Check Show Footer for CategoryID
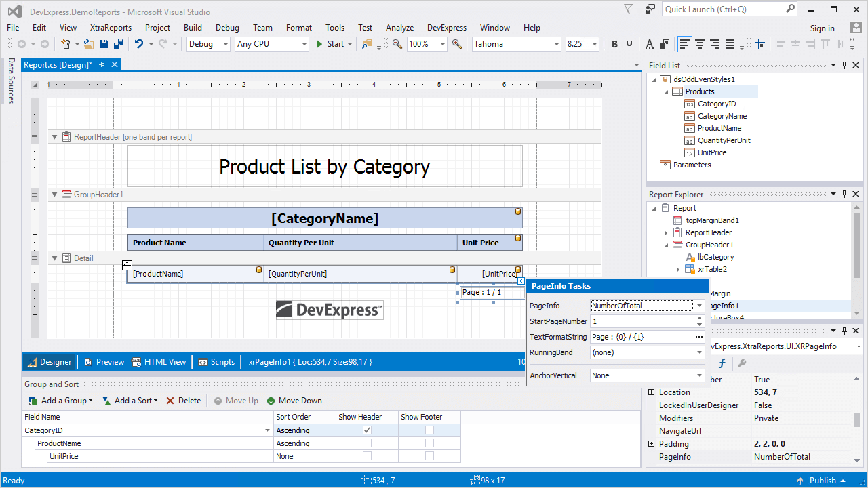The image size is (868, 488). 429,430
